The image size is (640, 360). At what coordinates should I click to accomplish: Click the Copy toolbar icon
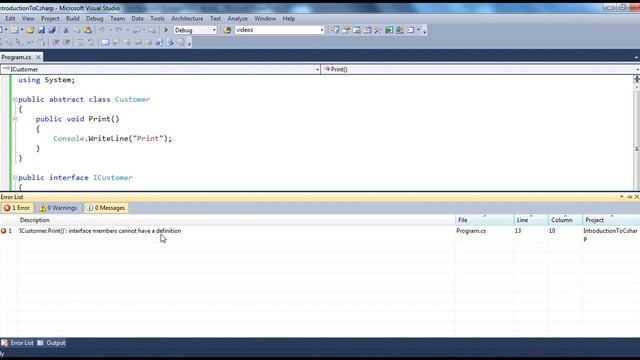77,30
